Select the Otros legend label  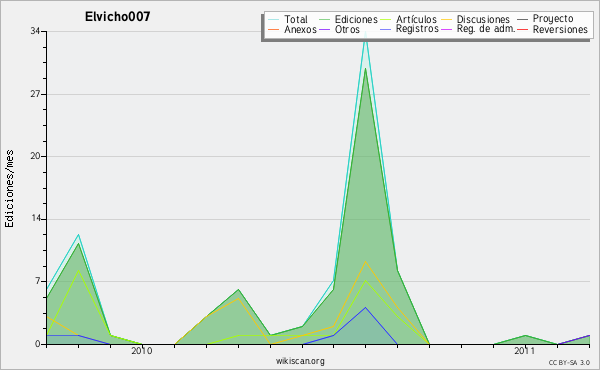pos(347,29)
